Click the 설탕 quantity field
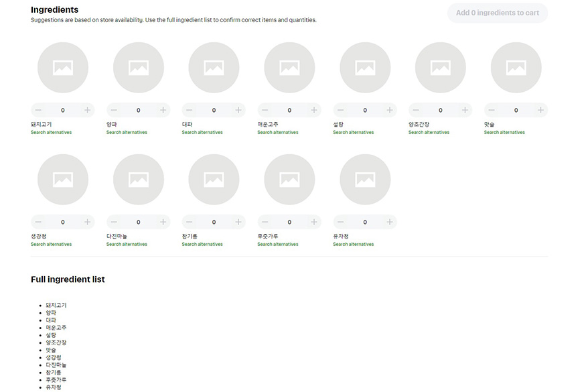 (x=365, y=110)
